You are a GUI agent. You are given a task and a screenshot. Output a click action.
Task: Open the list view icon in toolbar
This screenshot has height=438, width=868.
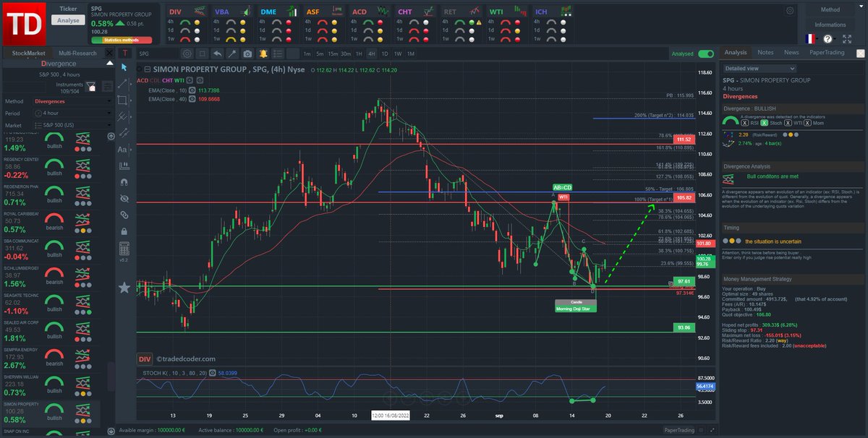point(278,53)
